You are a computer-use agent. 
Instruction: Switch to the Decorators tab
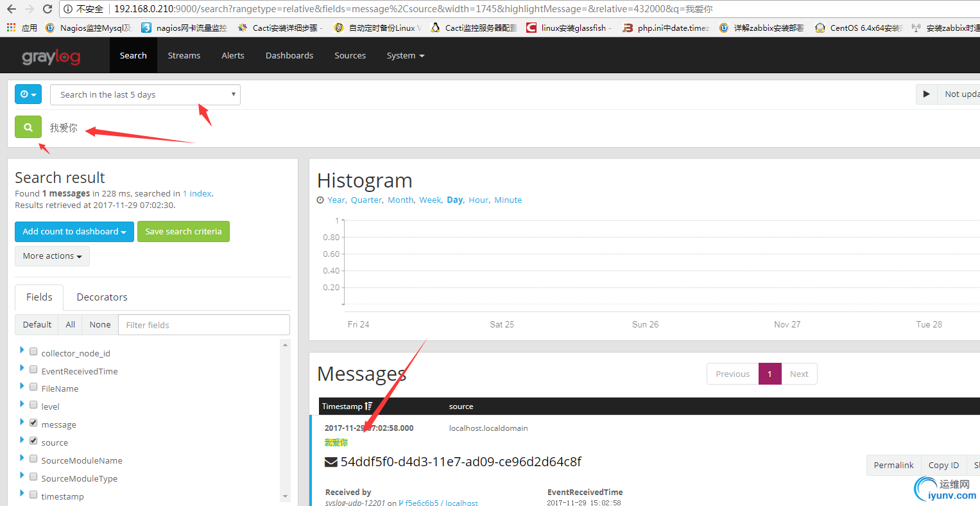102,297
